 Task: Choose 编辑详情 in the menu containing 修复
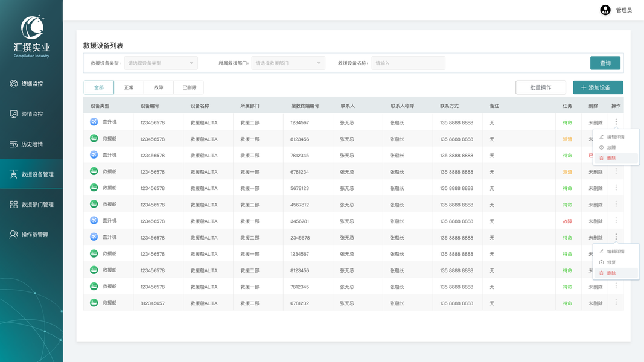tap(616, 252)
